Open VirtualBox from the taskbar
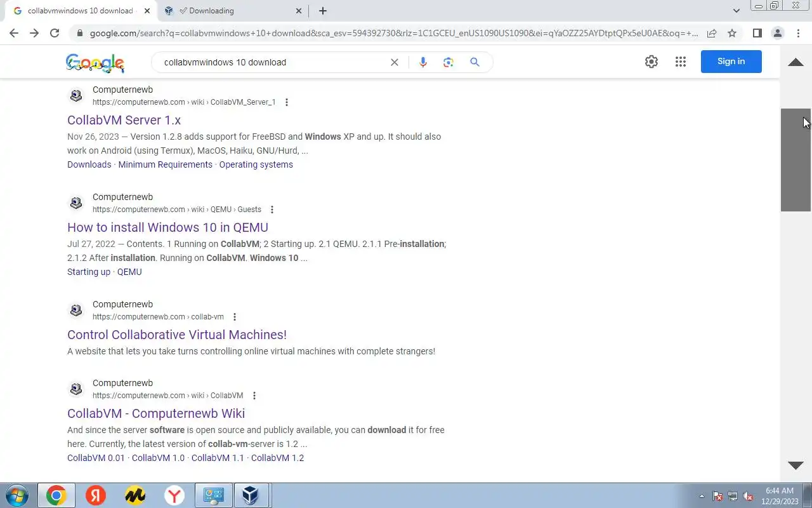Image resolution: width=812 pixels, height=508 pixels. pyautogui.click(x=251, y=495)
